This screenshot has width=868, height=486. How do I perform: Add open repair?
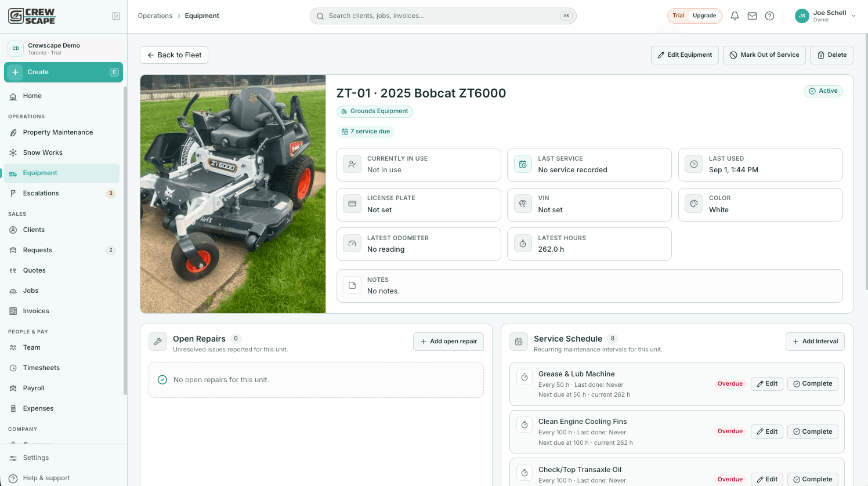pos(449,342)
